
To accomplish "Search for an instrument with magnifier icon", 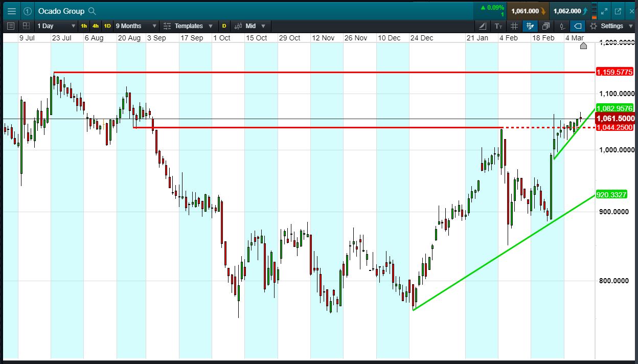I will coord(92,11).
